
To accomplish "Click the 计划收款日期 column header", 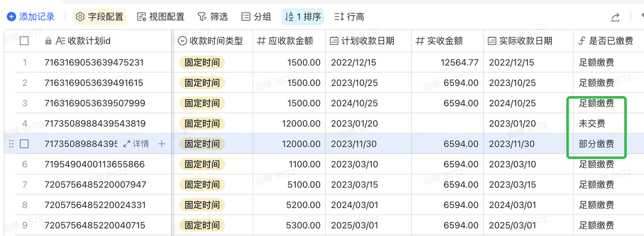I will click(367, 41).
